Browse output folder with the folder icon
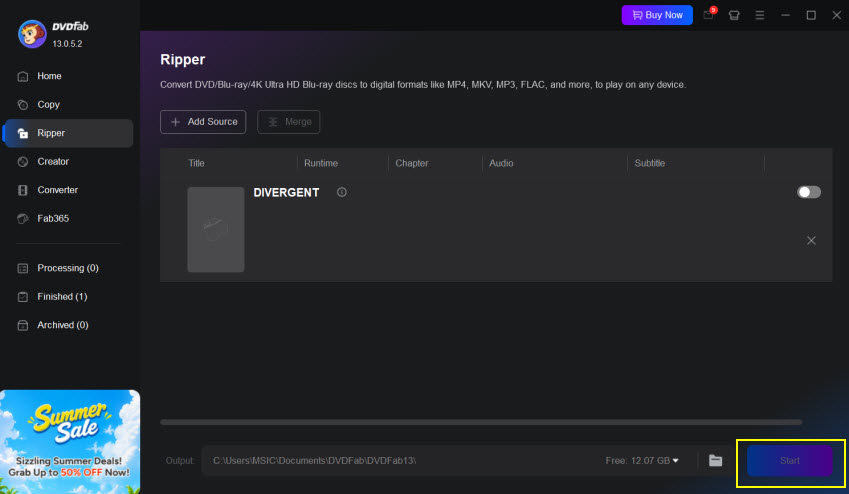The height and width of the screenshot is (494, 849). [x=715, y=460]
